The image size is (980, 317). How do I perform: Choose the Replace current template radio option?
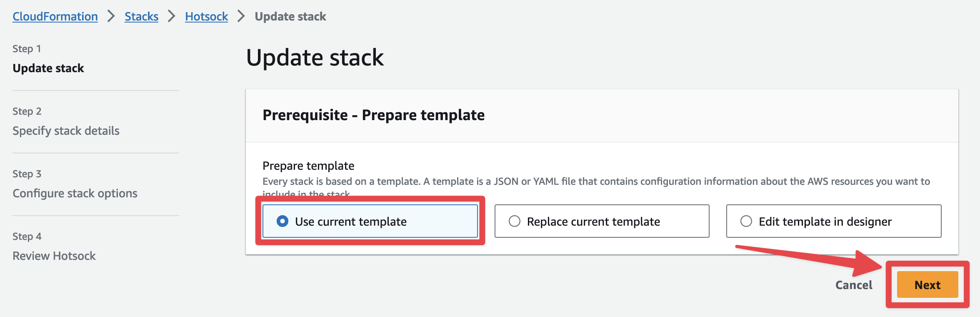515,221
